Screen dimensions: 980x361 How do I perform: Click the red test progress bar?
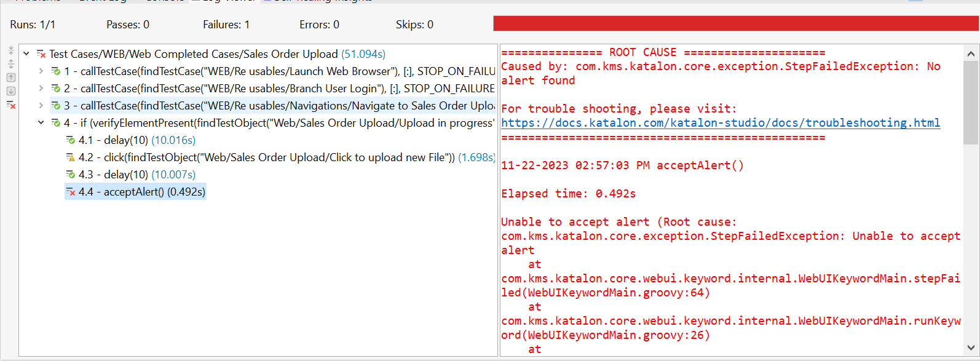(x=735, y=23)
